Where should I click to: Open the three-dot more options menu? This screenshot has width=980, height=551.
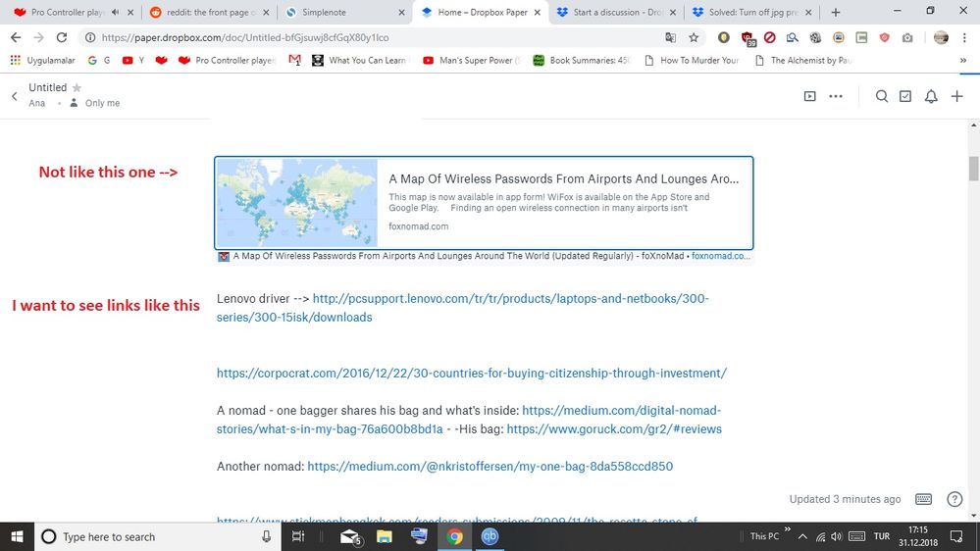(x=836, y=96)
